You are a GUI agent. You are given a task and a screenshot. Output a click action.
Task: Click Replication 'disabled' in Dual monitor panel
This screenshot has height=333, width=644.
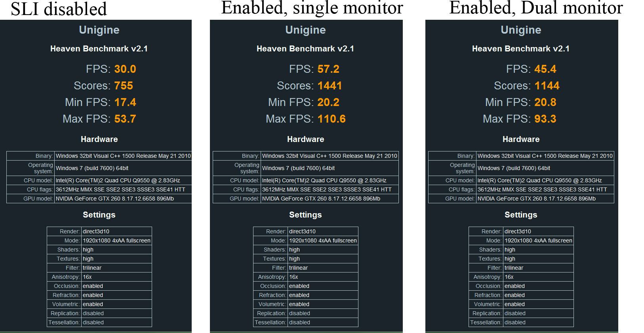click(x=515, y=313)
